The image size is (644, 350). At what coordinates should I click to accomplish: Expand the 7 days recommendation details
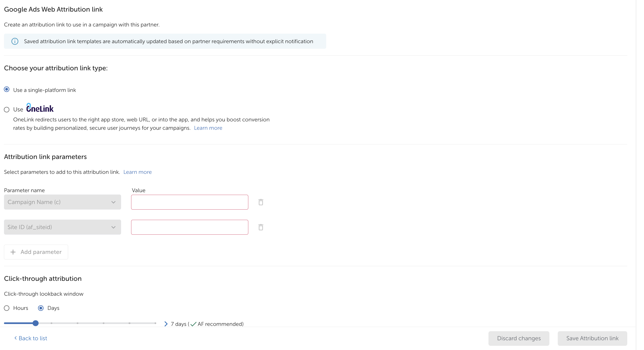click(x=166, y=324)
